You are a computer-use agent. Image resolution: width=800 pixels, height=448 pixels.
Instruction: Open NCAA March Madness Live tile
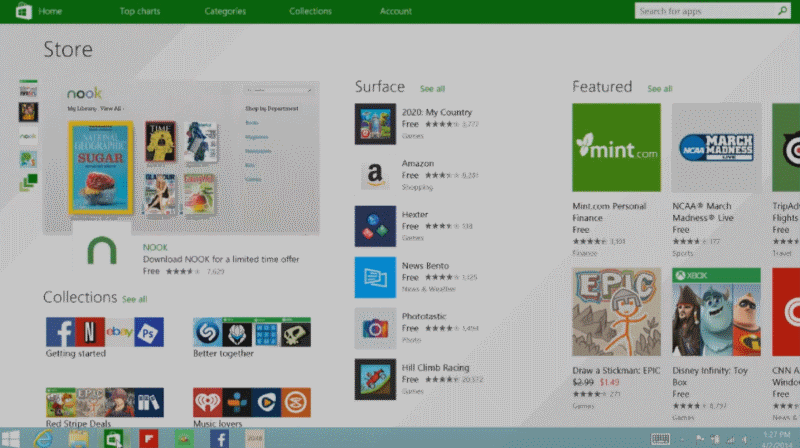(716, 147)
